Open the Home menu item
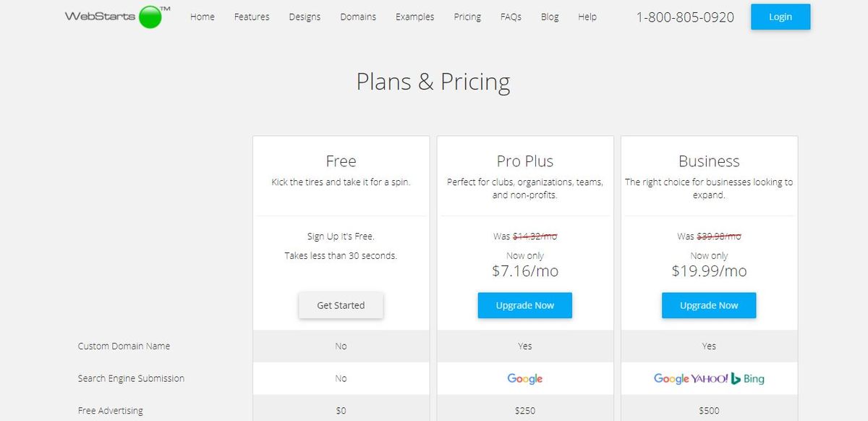Screen dimensions: 868x421 [x=202, y=17]
